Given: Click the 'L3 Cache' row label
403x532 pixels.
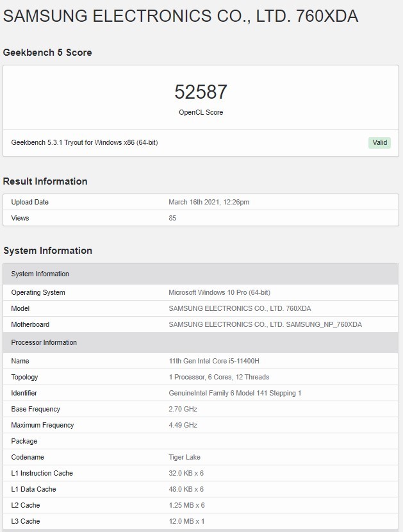Looking at the screenshot, I should [26, 521].
